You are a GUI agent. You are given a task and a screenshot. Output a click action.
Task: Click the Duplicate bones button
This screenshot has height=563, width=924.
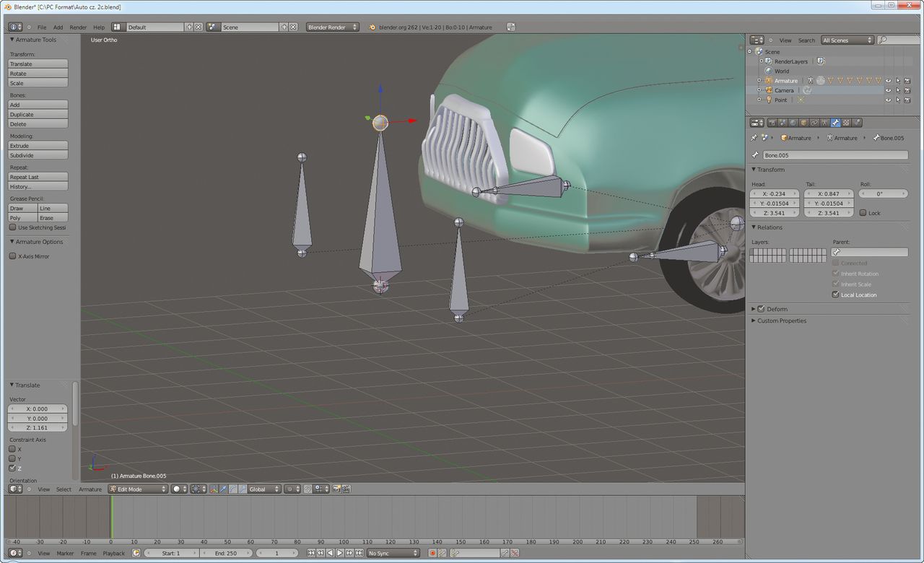point(38,114)
